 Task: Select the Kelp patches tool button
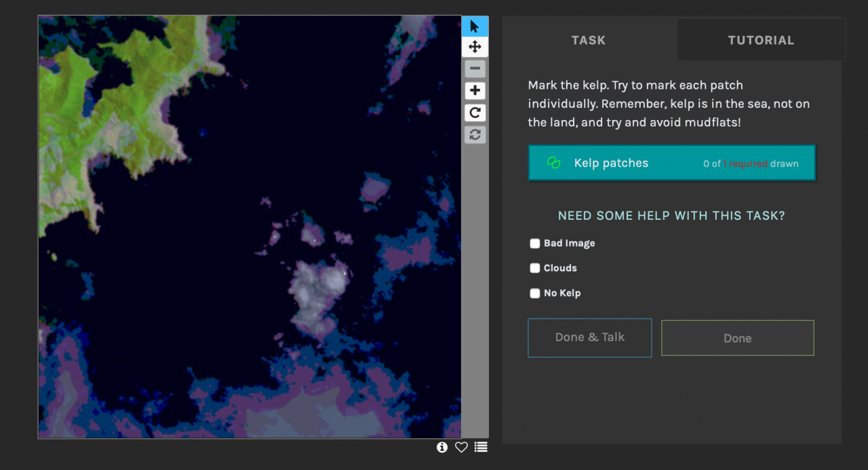(672, 163)
